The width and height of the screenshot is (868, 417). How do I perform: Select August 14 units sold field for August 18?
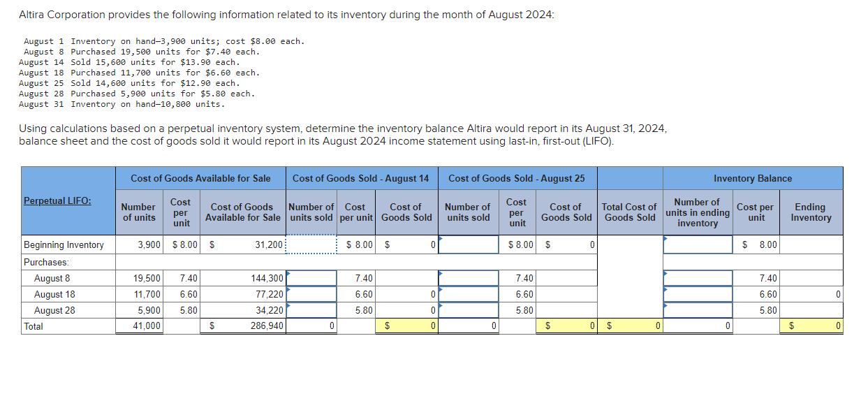click(311, 294)
